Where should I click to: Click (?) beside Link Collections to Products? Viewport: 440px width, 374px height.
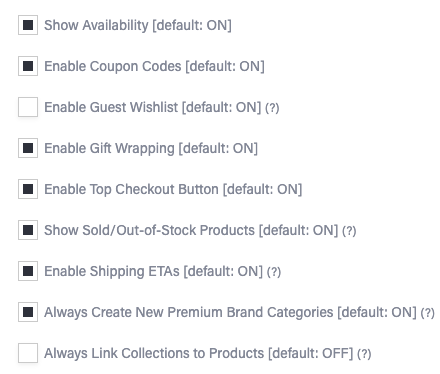tap(364, 354)
